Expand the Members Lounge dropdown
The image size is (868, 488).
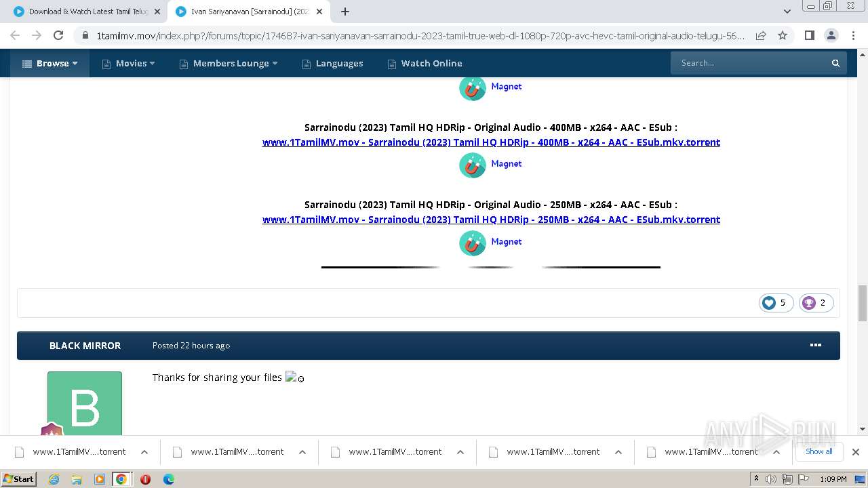coord(229,63)
